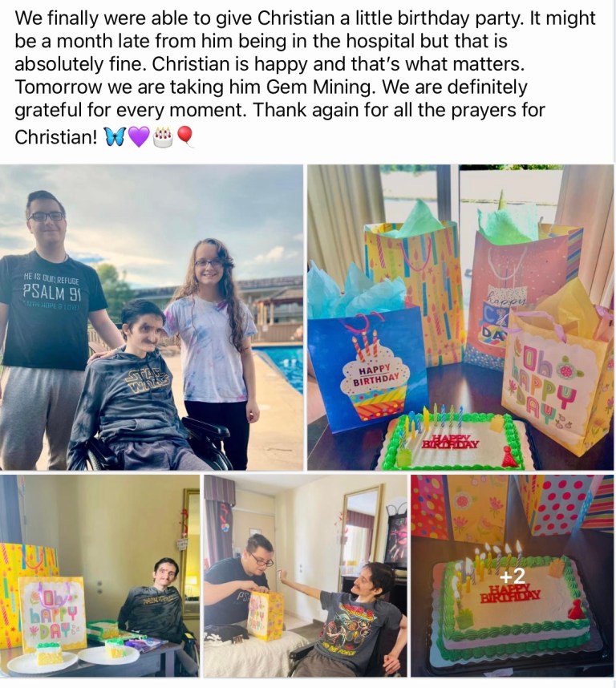Click the red Happy Birthday cake topper
This screenshot has width=616, height=688.
[x=450, y=442]
